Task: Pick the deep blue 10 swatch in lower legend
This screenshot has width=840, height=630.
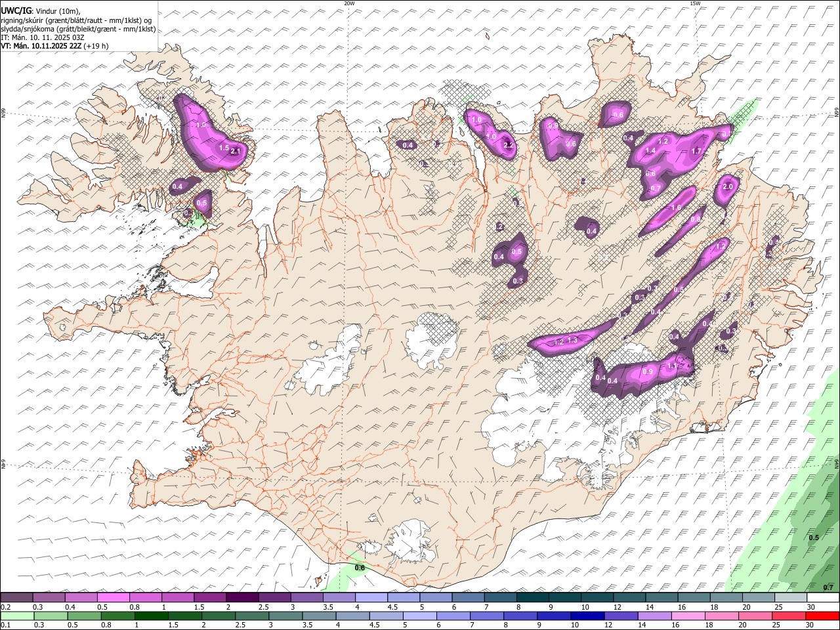Action: click(588, 616)
